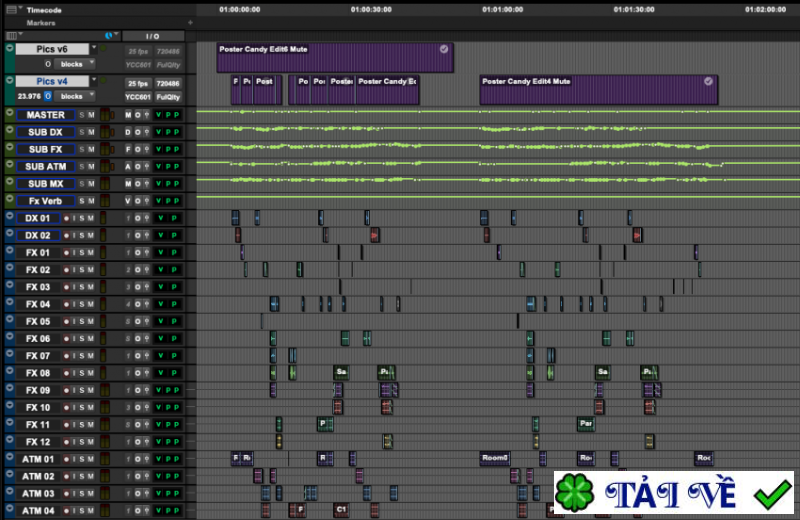Image resolution: width=800 pixels, height=520 pixels.
Task: Click the green checkmark on the Tải Về banner
Action: click(x=772, y=494)
